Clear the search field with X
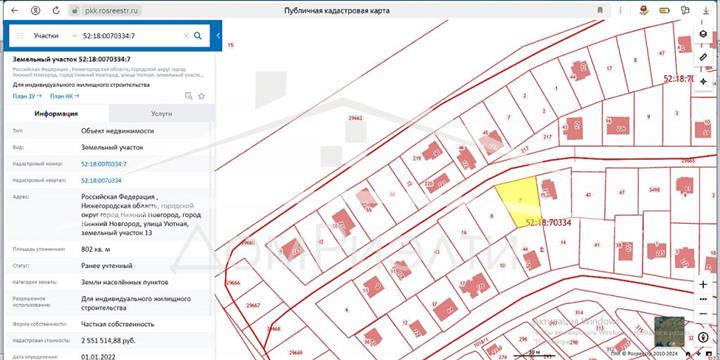720x360 pixels. pyautogui.click(x=186, y=36)
